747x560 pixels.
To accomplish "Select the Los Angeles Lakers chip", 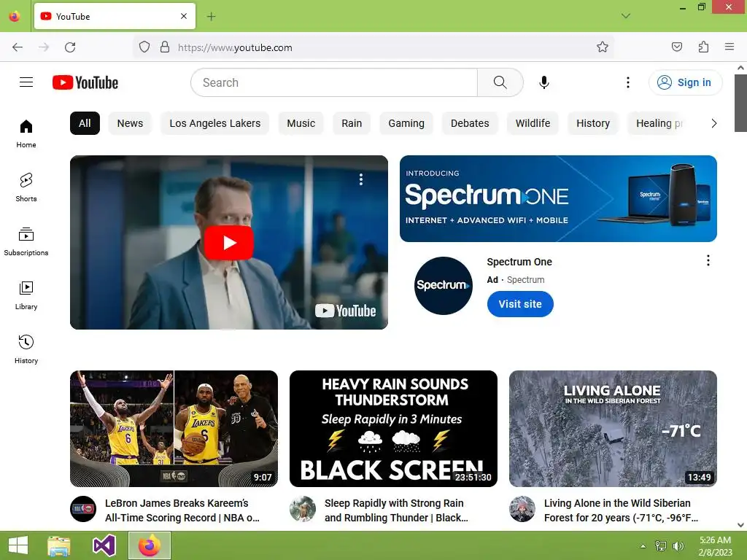I will [x=215, y=123].
